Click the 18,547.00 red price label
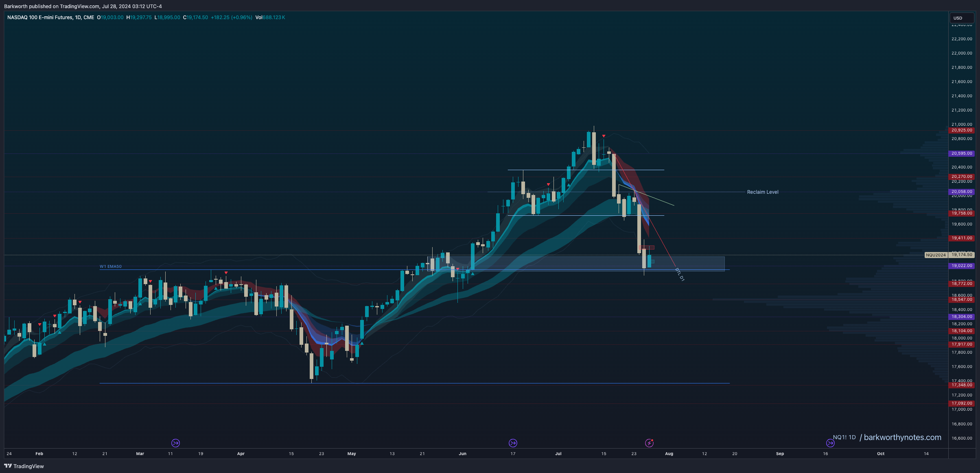 [962, 300]
